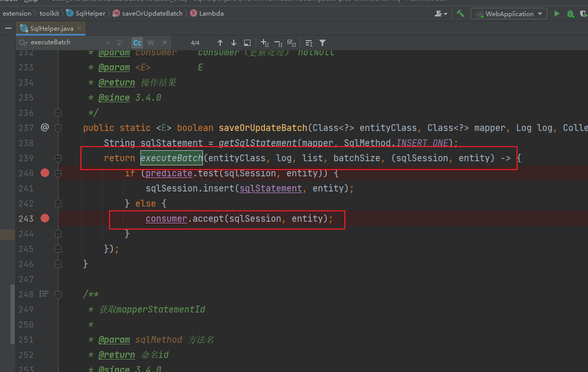Select the SqlHelper.java editor tab

51,28
